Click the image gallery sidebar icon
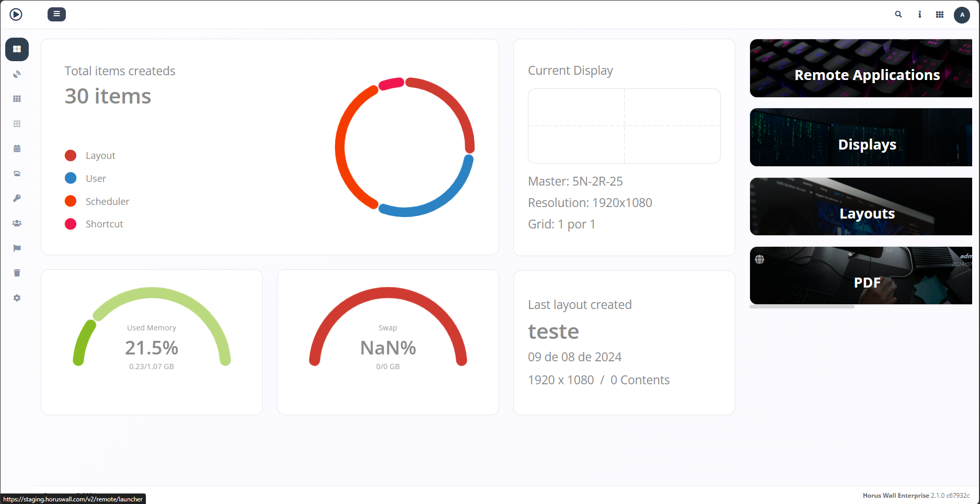 (x=17, y=174)
